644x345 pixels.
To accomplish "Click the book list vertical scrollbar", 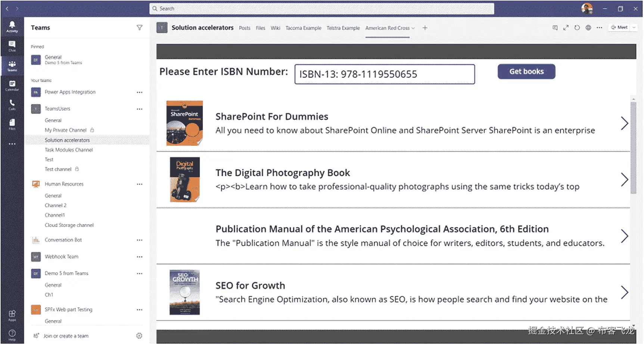I will tap(633, 148).
